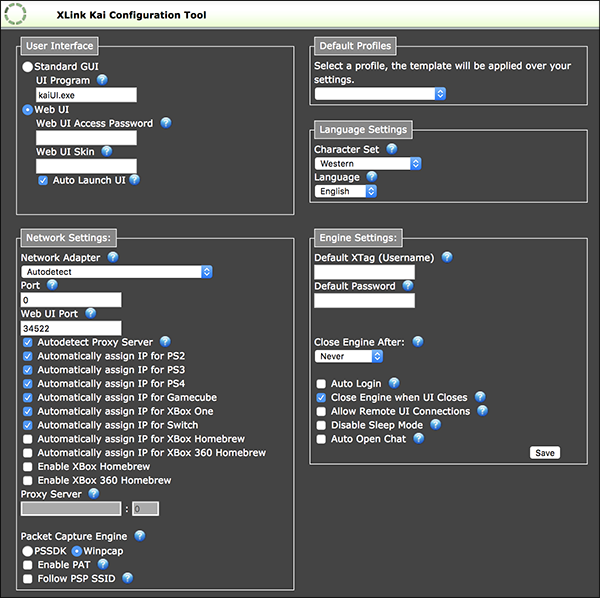Click Web UI Port field with 34522

(x=71, y=328)
